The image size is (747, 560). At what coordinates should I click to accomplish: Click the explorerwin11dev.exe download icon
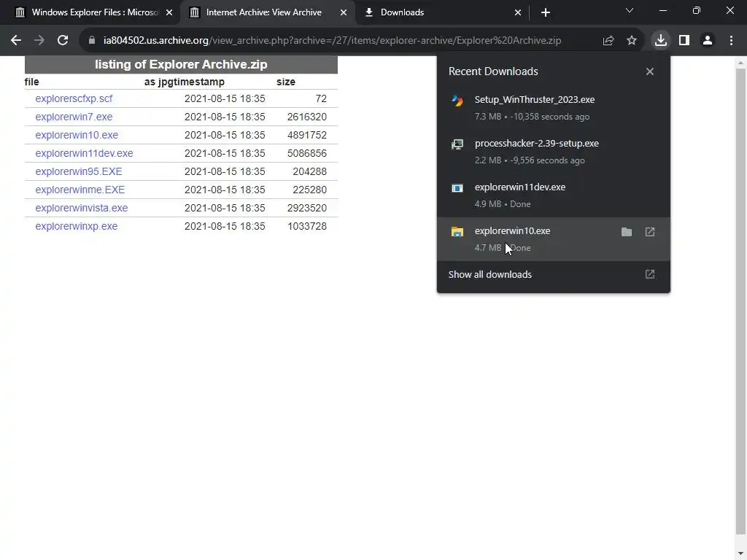[457, 187]
